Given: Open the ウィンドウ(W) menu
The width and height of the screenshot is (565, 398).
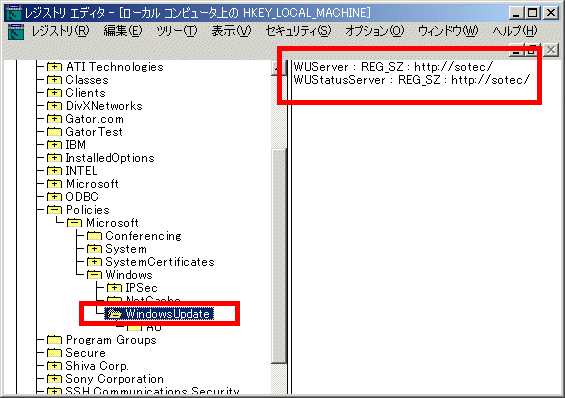Looking at the screenshot, I should (448, 31).
